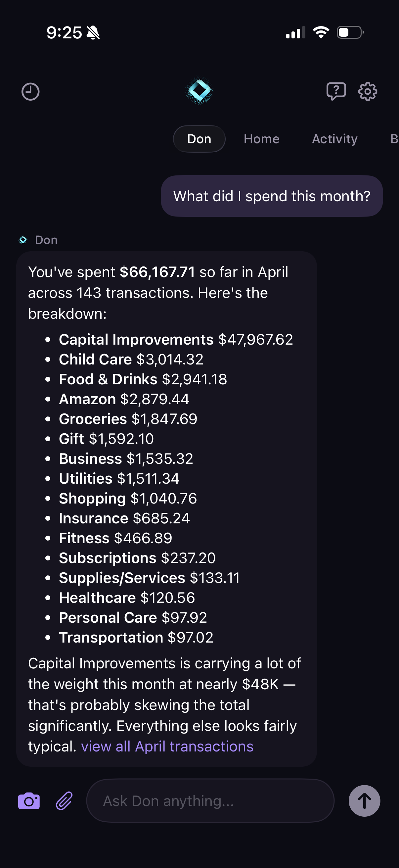Attach a file with the paperclip icon

coord(64,801)
